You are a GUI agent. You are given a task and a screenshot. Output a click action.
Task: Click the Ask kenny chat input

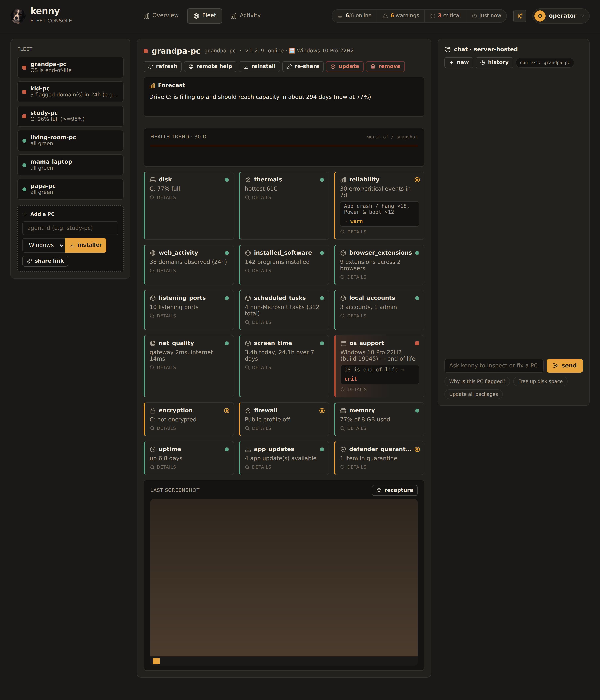494,366
